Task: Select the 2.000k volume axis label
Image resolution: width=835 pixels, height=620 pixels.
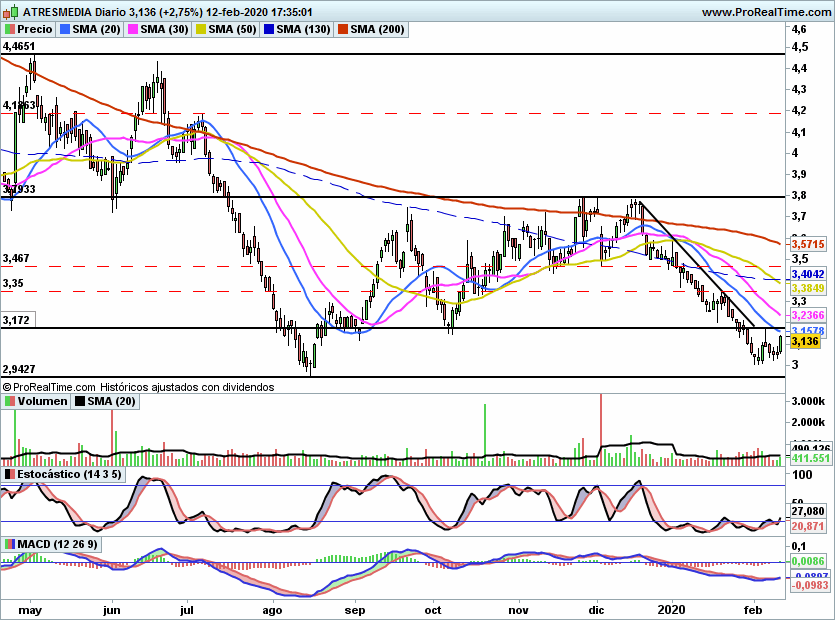Action: point(808,422)
